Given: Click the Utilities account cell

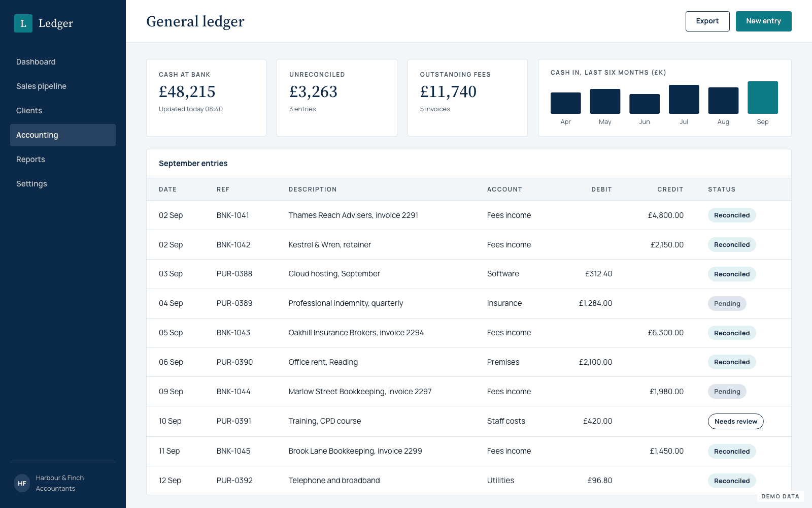Looking at the screenshot, I should (x=500, y=481).
